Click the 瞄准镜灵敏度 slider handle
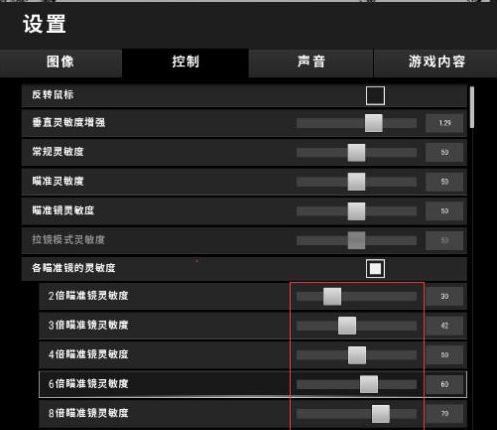 click(x=356, y=211)
